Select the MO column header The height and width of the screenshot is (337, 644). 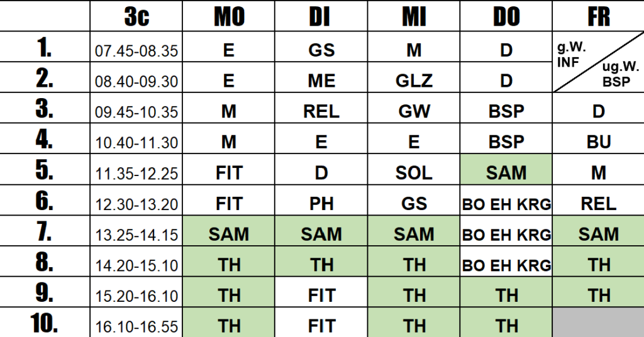(229, 16)
